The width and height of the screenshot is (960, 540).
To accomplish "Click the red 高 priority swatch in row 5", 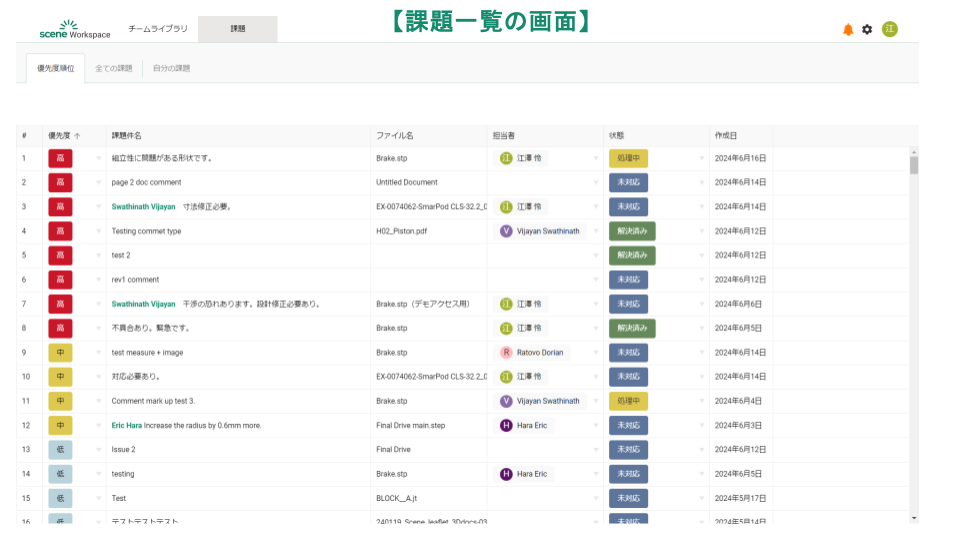I will point(60,255).
